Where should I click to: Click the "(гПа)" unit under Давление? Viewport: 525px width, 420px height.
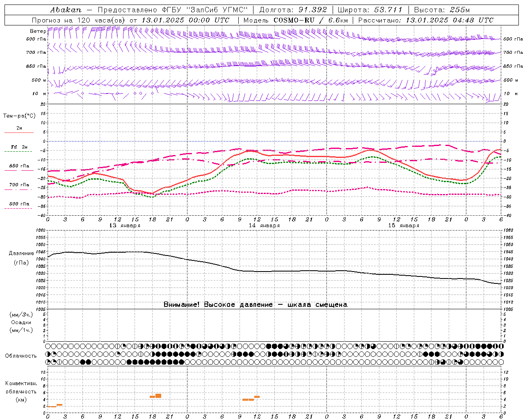coord(21,262)
